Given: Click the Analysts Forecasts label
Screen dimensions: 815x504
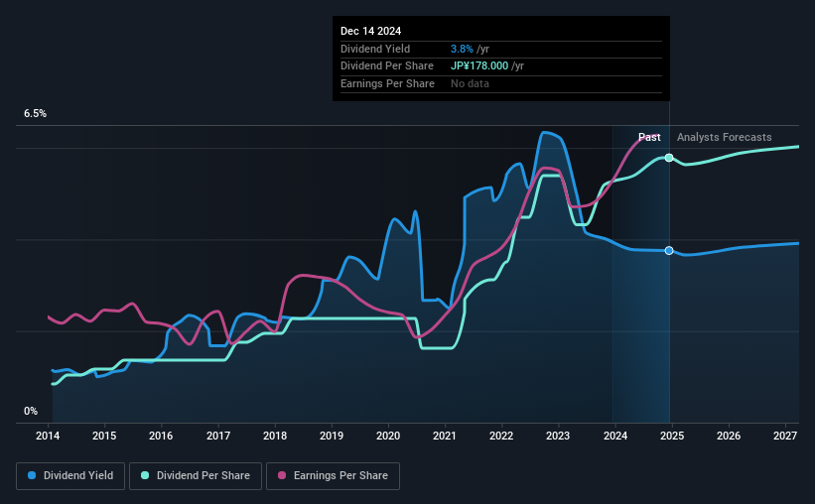Looking at the screenshot, I should tap(724, 137).
